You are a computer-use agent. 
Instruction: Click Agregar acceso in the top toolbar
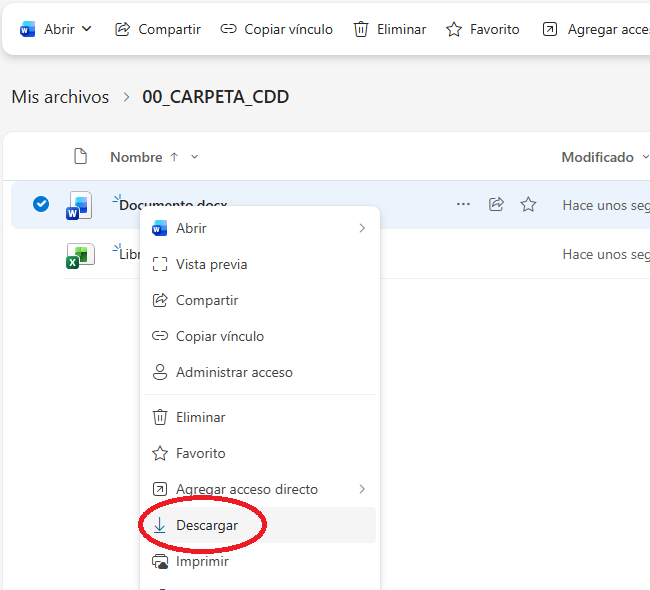[x=596, y=29]
